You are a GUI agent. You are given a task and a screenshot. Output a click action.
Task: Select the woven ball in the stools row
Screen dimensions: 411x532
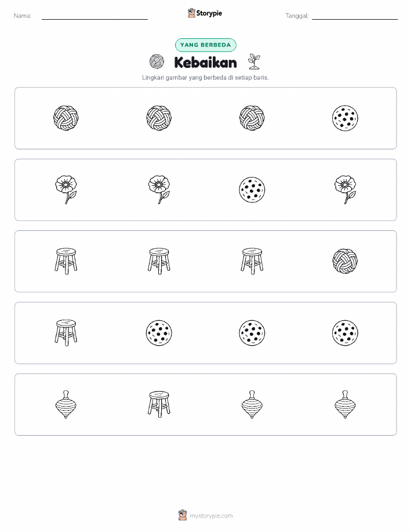pyautogui.click(x=345, y=261)
